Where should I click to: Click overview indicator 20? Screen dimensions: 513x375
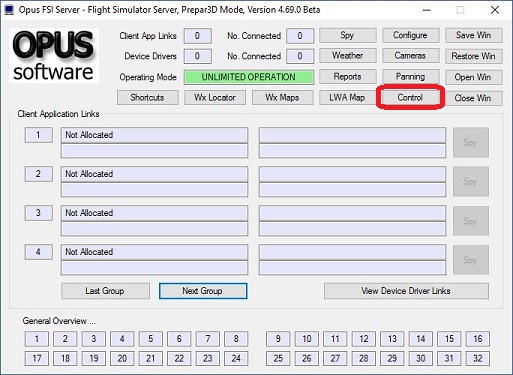coord(122,359)
